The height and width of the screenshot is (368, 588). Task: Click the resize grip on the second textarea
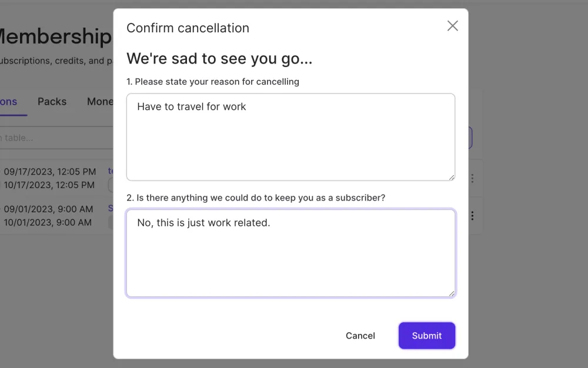coord(451,293)
